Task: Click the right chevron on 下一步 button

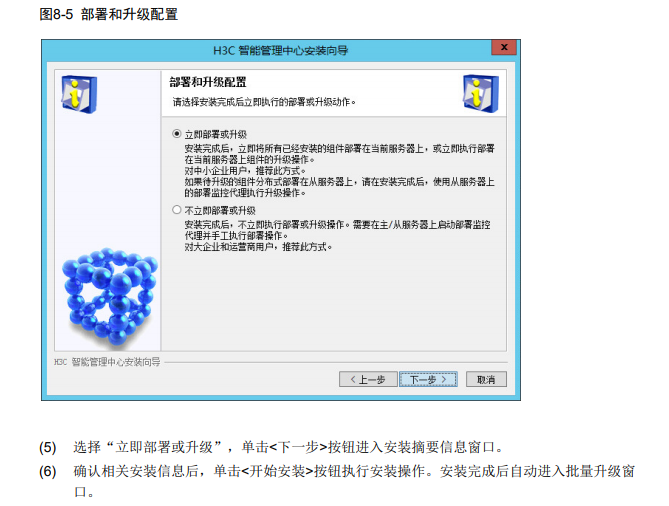Action: (x=444, y=379)
